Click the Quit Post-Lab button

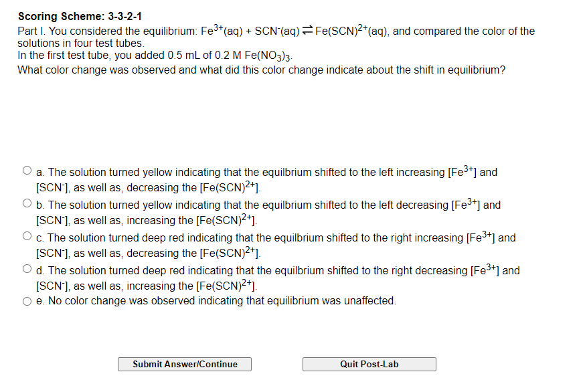point(369,364)
